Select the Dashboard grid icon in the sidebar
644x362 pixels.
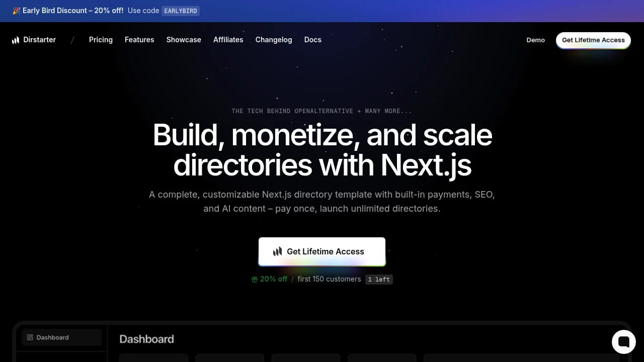[x=30, y=337]
